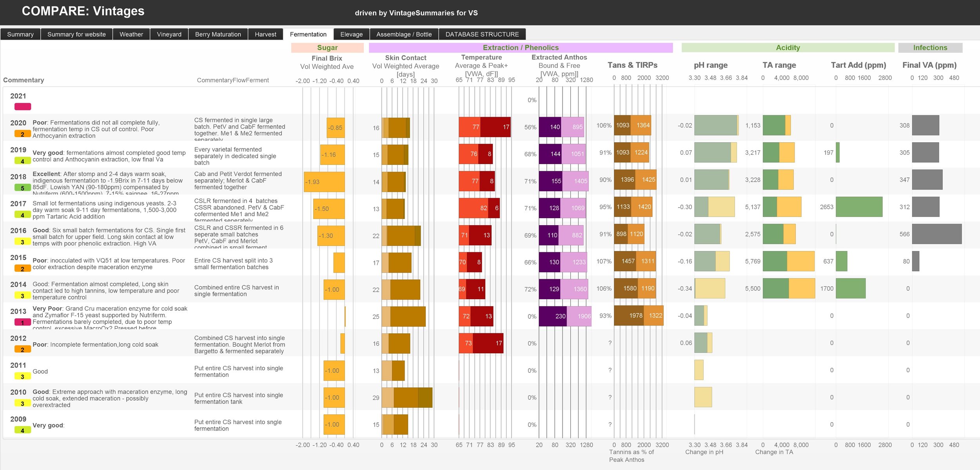980x470 pixels.
Task: Click the 2018 Excellent commentary text
Action: pos(108,183)
